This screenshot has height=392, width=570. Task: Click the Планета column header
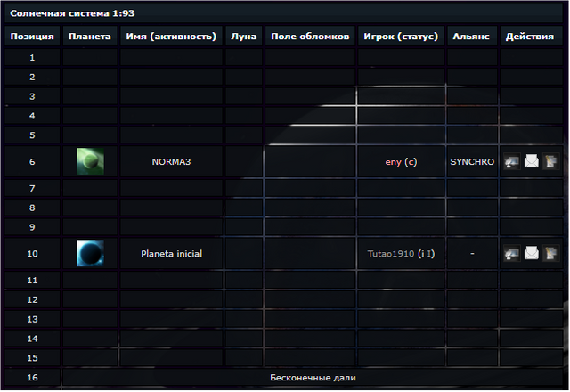[90, 37]
